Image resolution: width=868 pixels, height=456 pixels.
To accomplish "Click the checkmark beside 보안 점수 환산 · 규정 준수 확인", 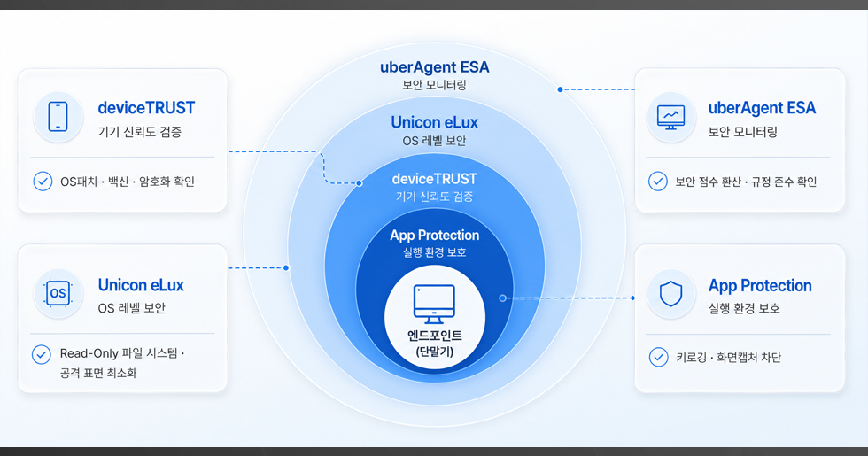I will tap(657, 181).
